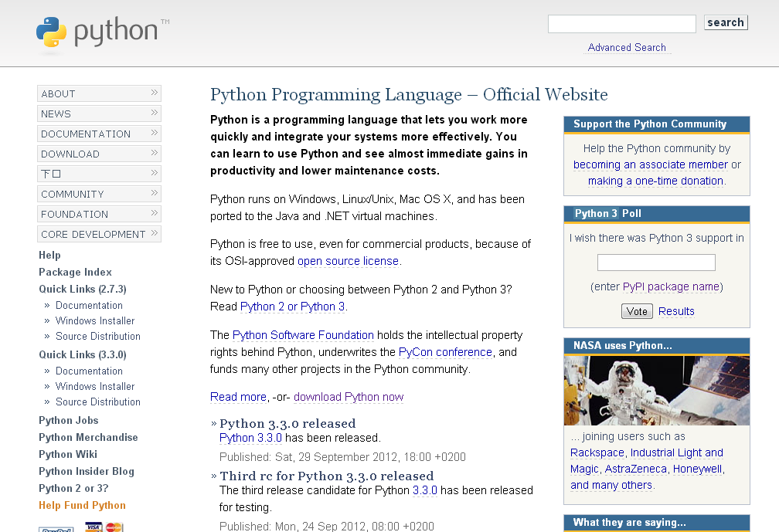Open the Advanced Search link
The image size is (779, 532).
[627, 48]
